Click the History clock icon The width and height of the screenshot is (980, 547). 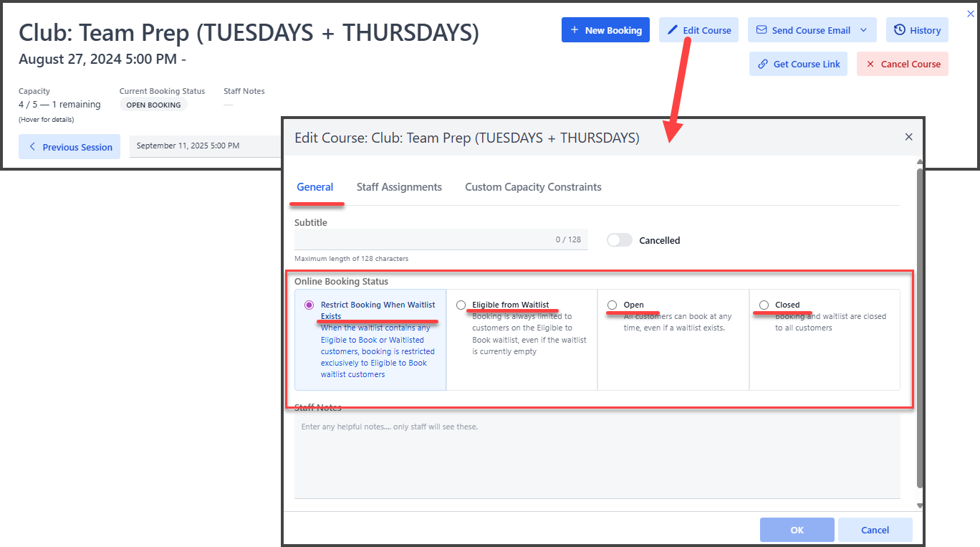point(899,30)
